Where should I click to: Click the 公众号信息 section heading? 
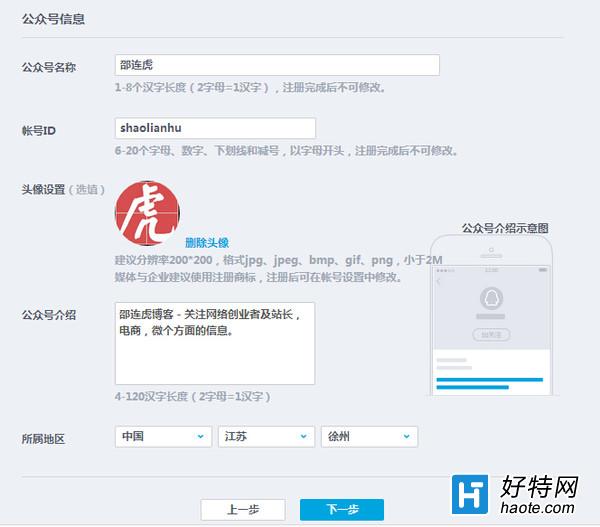tap(53, 19)
